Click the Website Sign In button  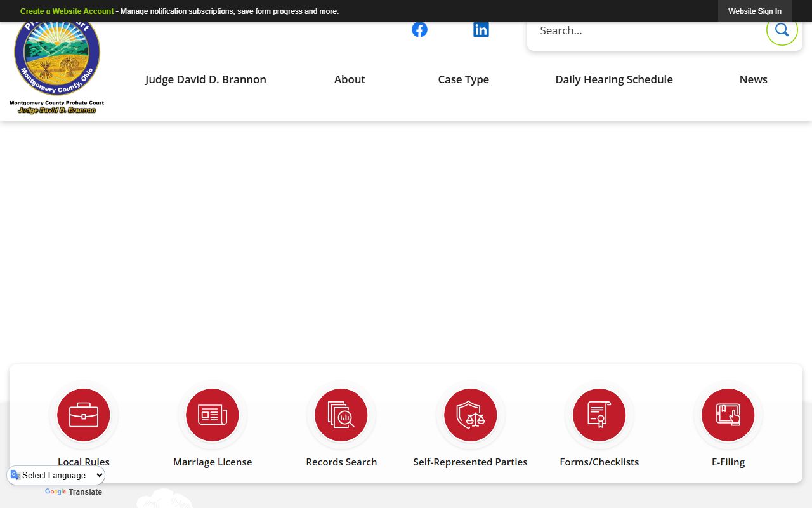[754, 11]
